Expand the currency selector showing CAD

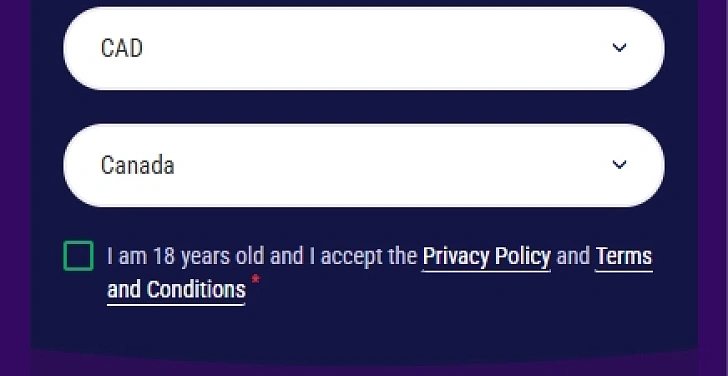(x=364, y=48)
